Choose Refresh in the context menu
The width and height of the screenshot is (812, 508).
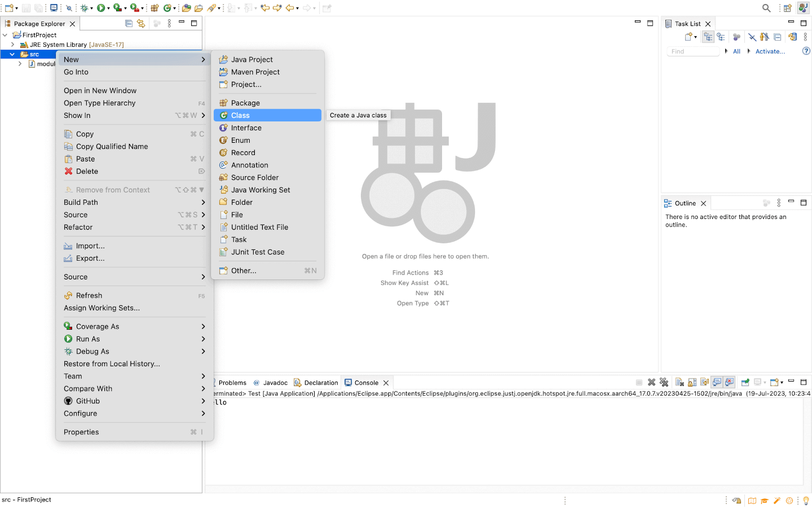pos(89,296)
